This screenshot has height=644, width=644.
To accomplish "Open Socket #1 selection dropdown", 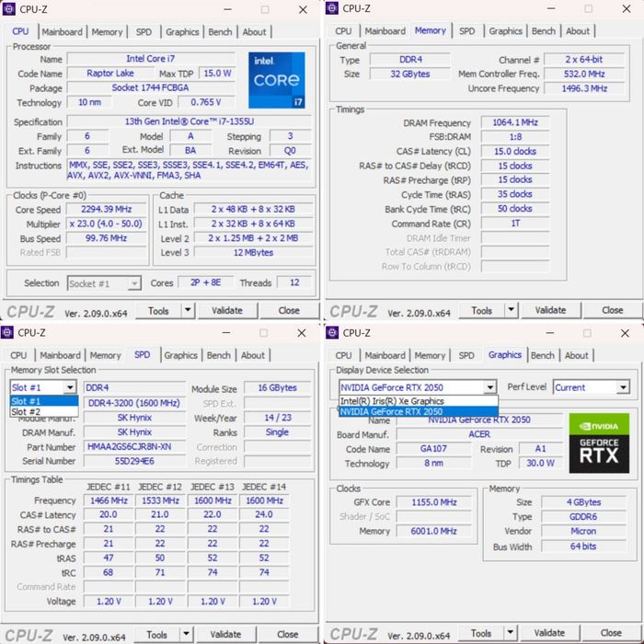I will (104, 283).
